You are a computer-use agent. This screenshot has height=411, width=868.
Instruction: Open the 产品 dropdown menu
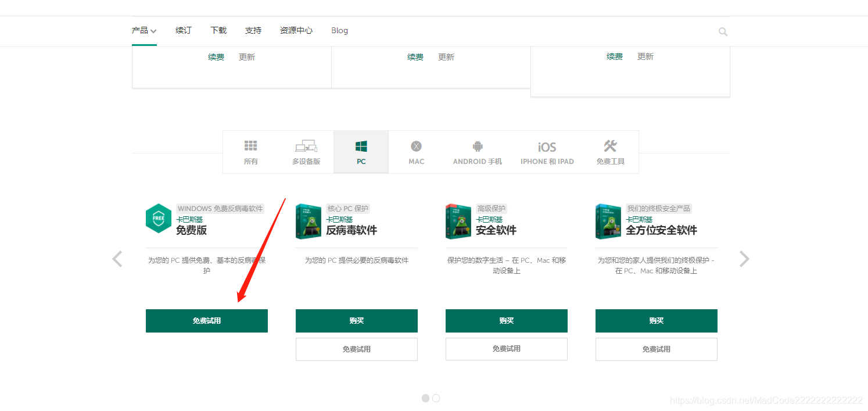click(144, 30)
